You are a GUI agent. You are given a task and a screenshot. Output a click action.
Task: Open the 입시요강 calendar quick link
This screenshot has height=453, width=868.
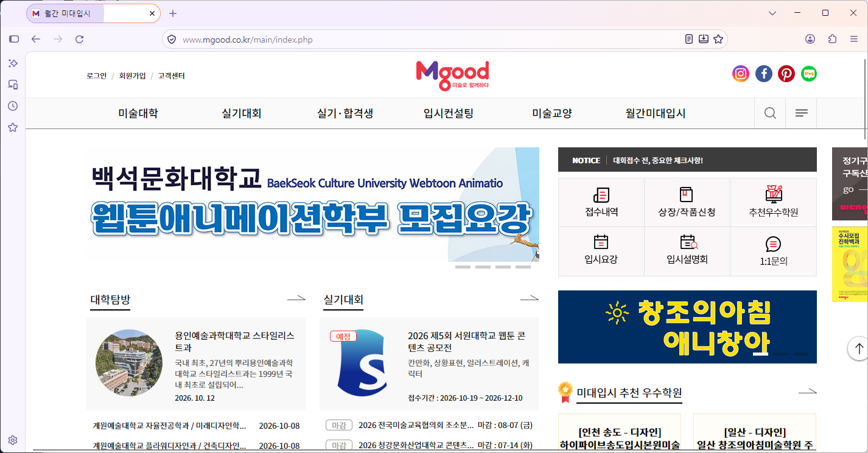[x=601, y=251]
